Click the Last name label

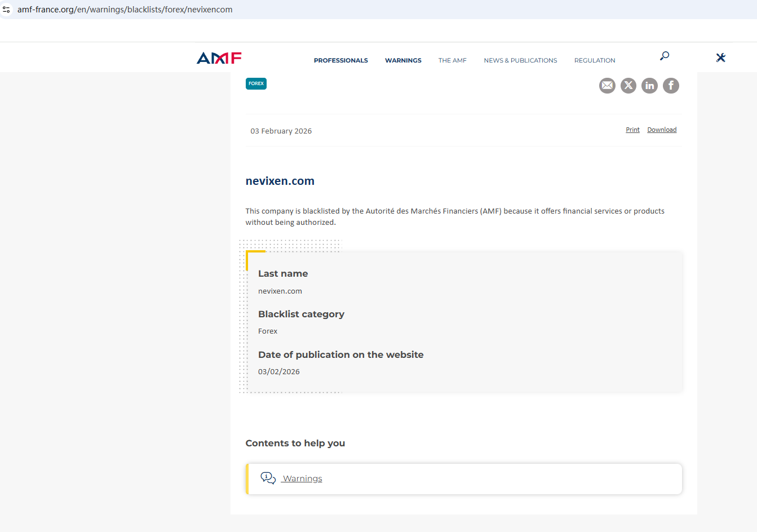pyautogui.click(x=283, y=273)
